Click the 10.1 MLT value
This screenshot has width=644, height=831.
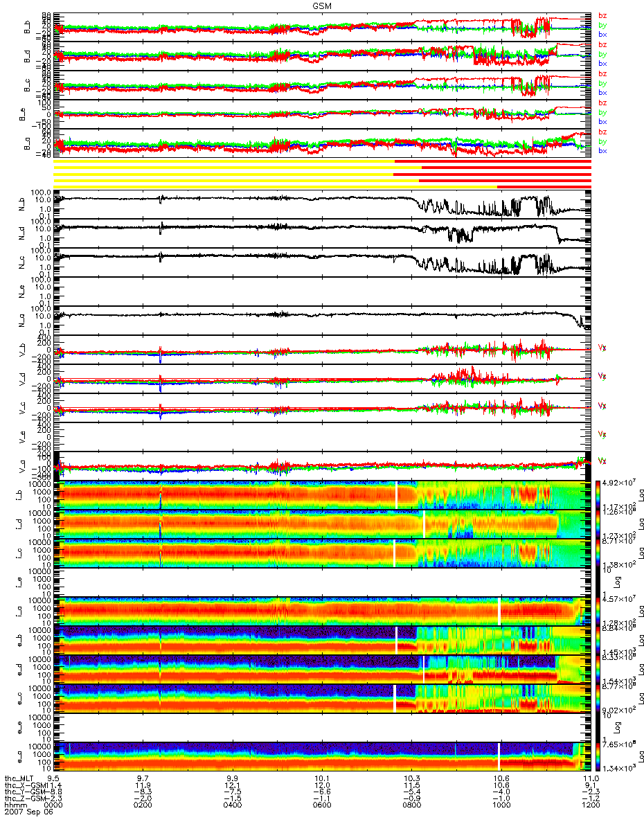pyautogui.click(x=323, y=780)
